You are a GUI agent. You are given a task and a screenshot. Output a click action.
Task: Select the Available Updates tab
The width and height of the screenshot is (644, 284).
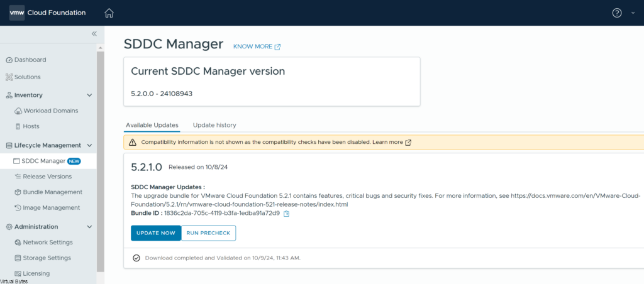152,125
